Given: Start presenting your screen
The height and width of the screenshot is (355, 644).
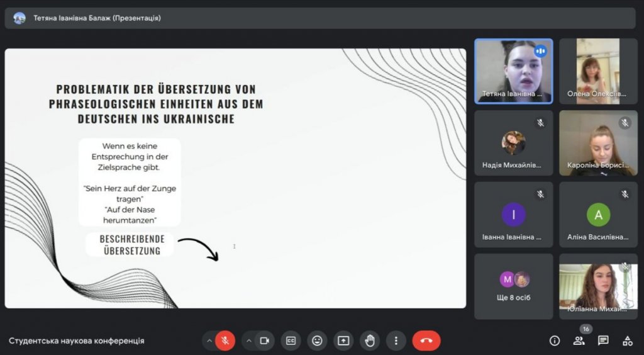Looking at the screenshot, I should tap(343, 341).
